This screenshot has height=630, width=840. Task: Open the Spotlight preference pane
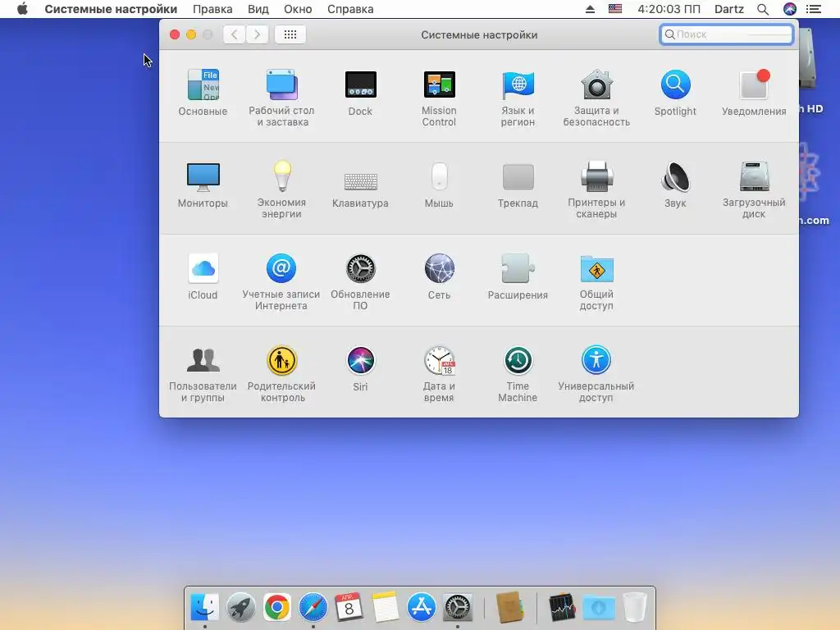675,92
